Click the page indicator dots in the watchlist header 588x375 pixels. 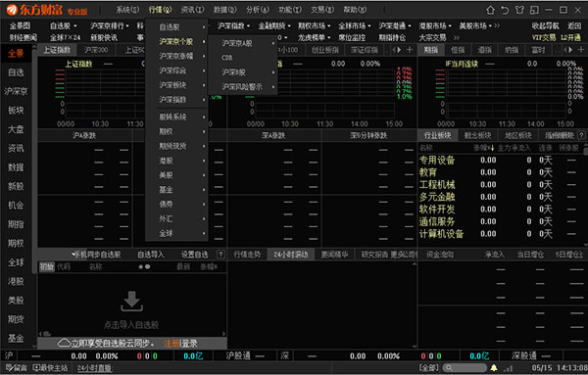[x=144, y=266]
